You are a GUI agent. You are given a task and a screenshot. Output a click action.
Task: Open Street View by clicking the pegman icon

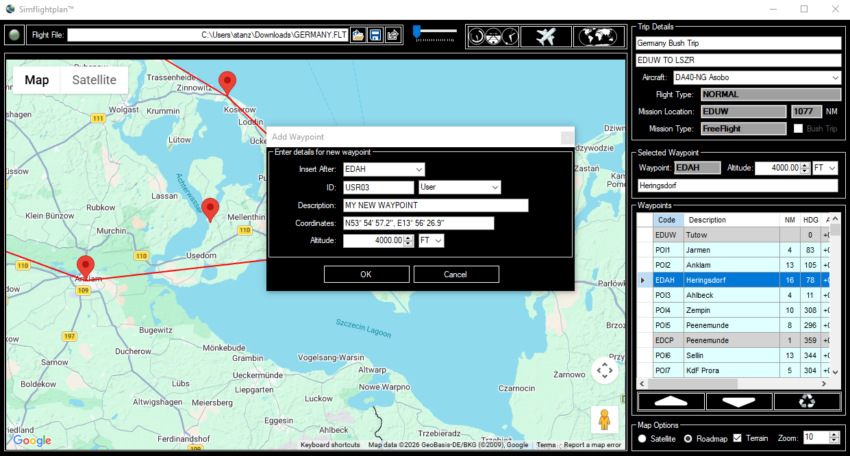[604, 419]
